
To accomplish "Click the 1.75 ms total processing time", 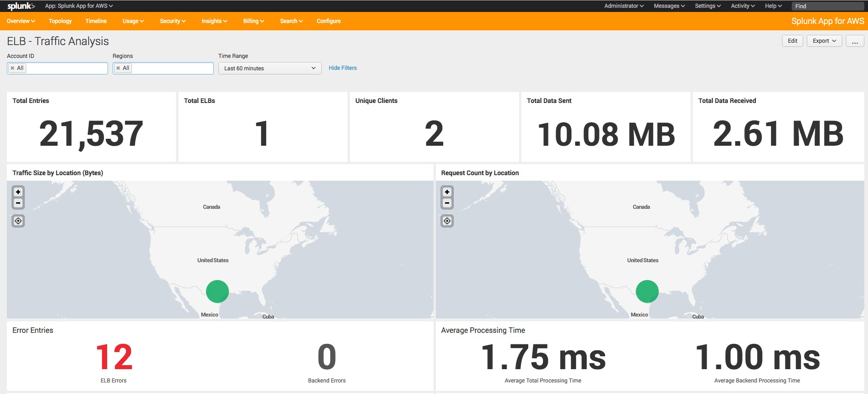I will (x=543, y=357).
